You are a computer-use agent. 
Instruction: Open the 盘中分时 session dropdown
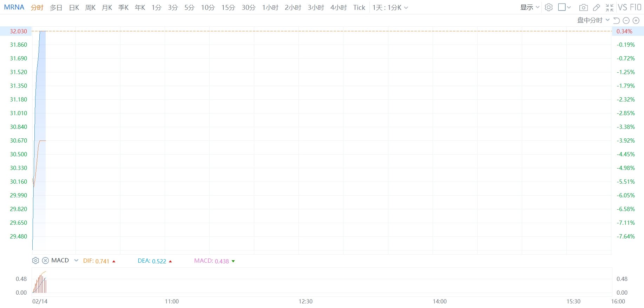pos(593,20)
